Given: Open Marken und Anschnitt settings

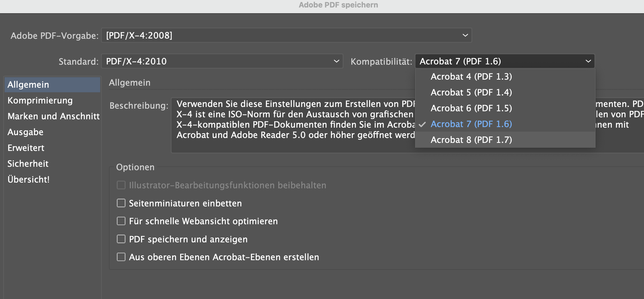Looking at the screenshot, I should click(54, 116).
